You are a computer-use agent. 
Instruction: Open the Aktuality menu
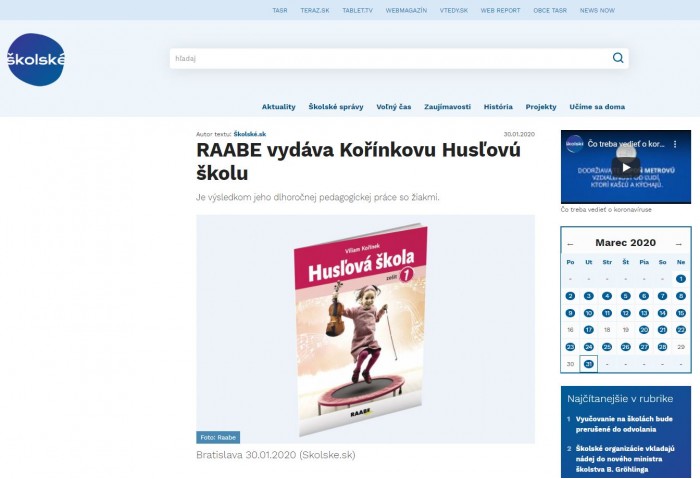[x=279, y=107]
